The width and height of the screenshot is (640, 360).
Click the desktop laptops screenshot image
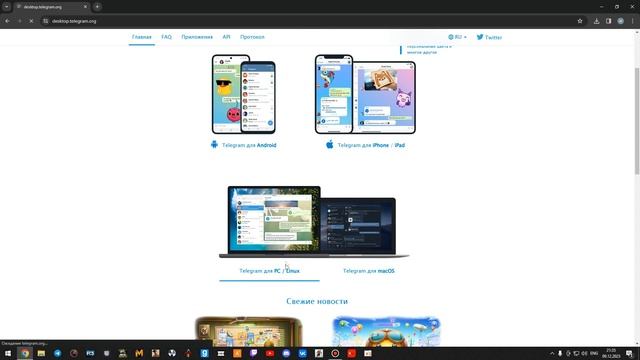(314, 222)
